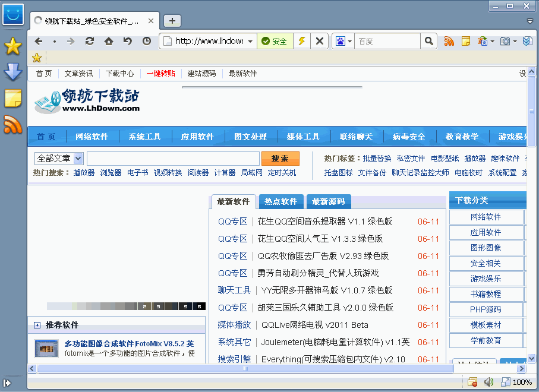This screenshot has height=392, width=539.
Task: Open the RSS feed sidebar icon
Action: (13, 124)
